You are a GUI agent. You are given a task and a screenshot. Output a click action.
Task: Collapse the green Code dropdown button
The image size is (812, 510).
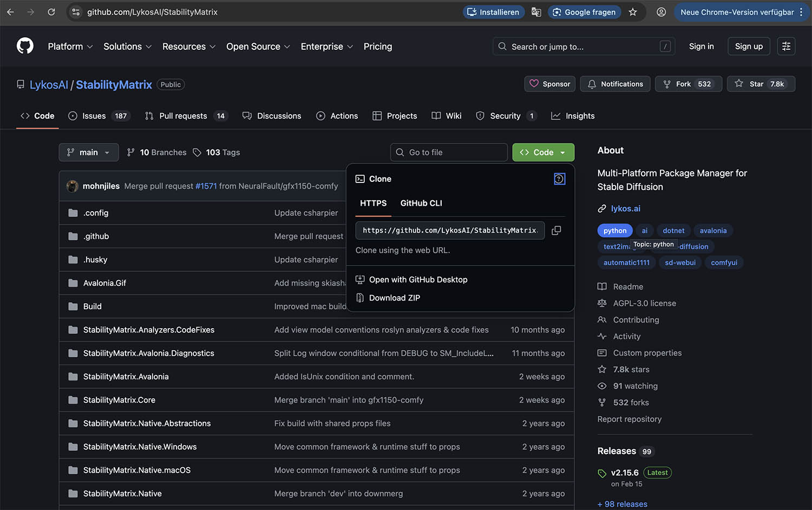point(543,153)
